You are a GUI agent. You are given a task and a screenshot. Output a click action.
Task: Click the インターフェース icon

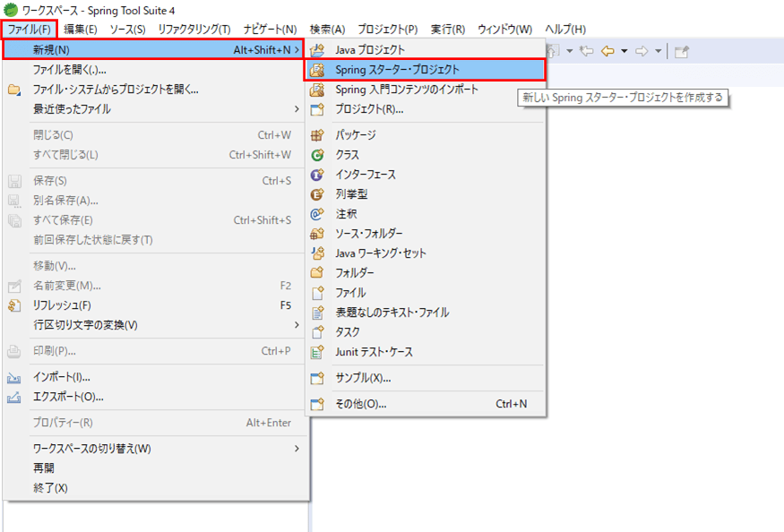point(317,175)
